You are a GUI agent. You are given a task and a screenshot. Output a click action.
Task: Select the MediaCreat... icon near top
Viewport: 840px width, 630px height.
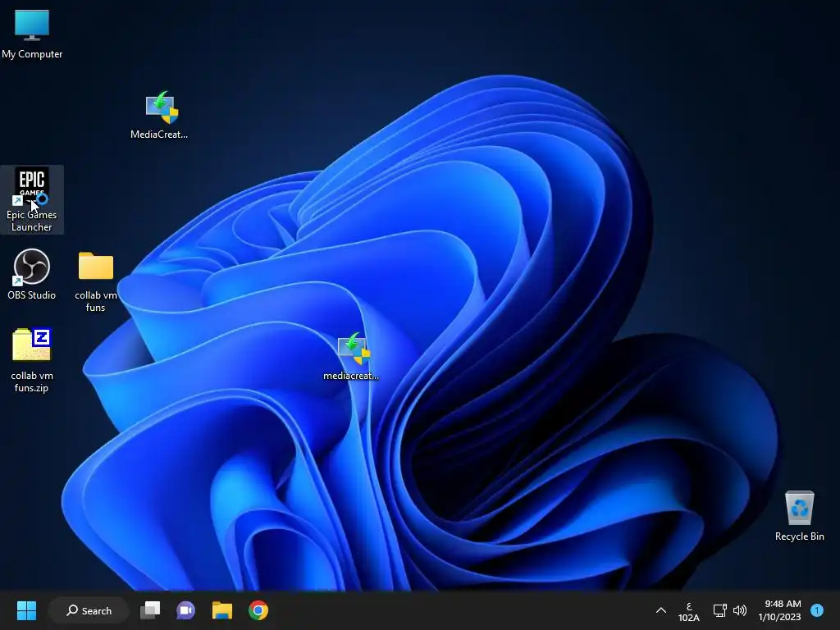(x=159, y=114)
